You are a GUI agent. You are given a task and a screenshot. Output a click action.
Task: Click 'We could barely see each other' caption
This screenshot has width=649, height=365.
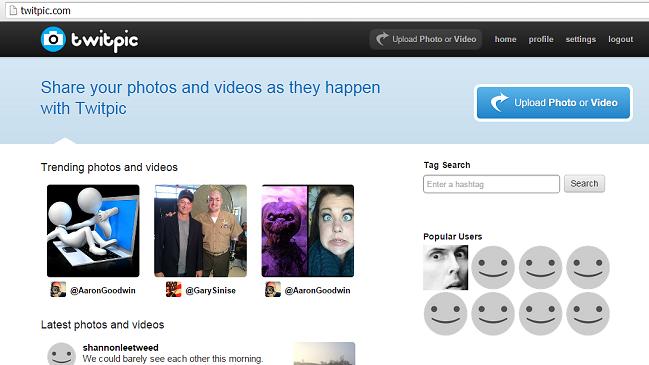173,359
